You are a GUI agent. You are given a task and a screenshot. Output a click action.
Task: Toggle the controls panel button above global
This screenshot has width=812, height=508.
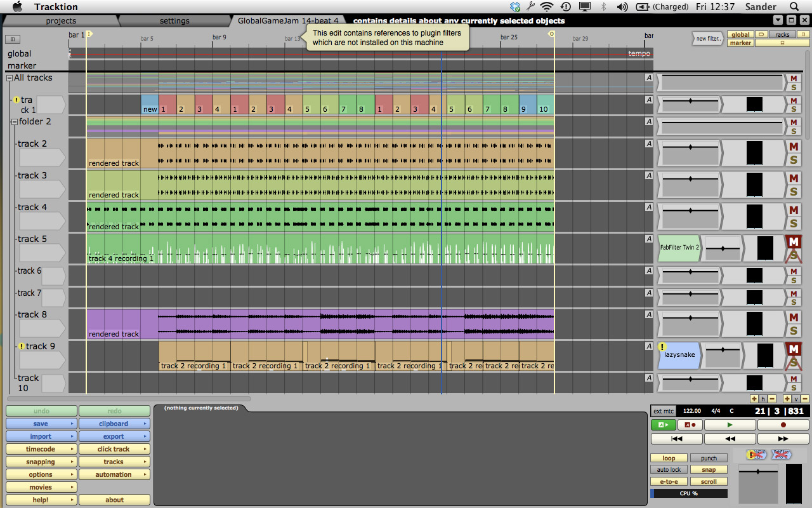point(13,39)
